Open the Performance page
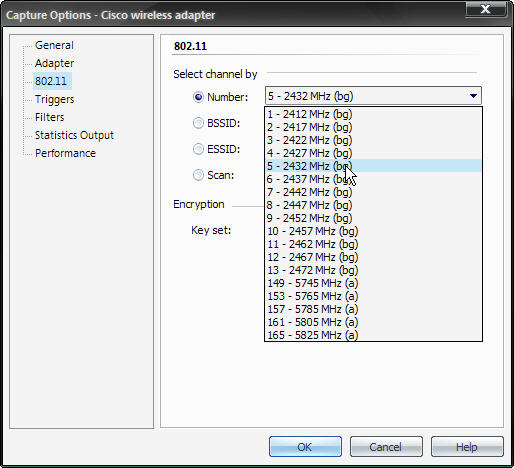The height and width of the screenshot is (468, 514). [x=65, y=153]
